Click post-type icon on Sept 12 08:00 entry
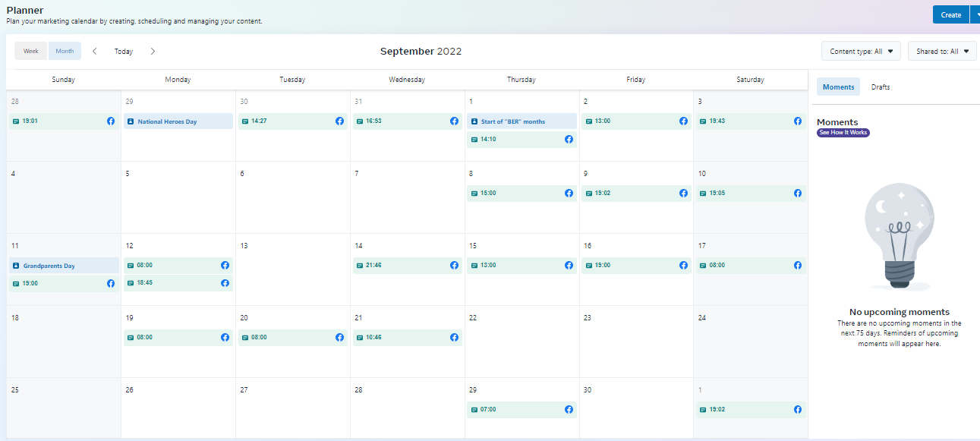 (131, 266)
